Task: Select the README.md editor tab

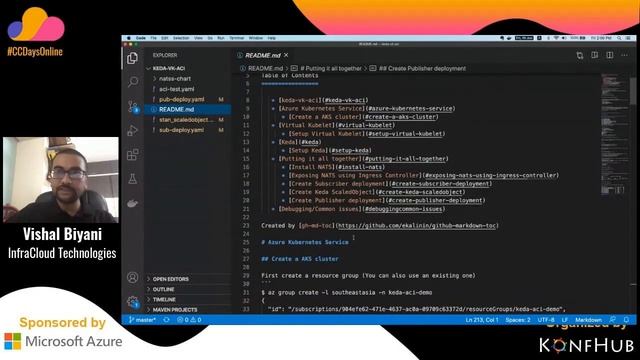Action: [263, 55]
